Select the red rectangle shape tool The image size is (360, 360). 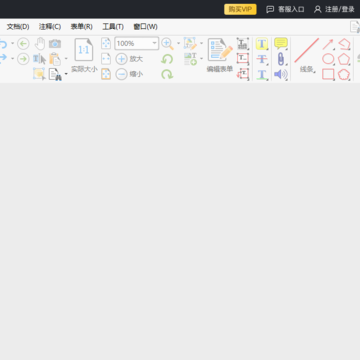coord(328,74)
